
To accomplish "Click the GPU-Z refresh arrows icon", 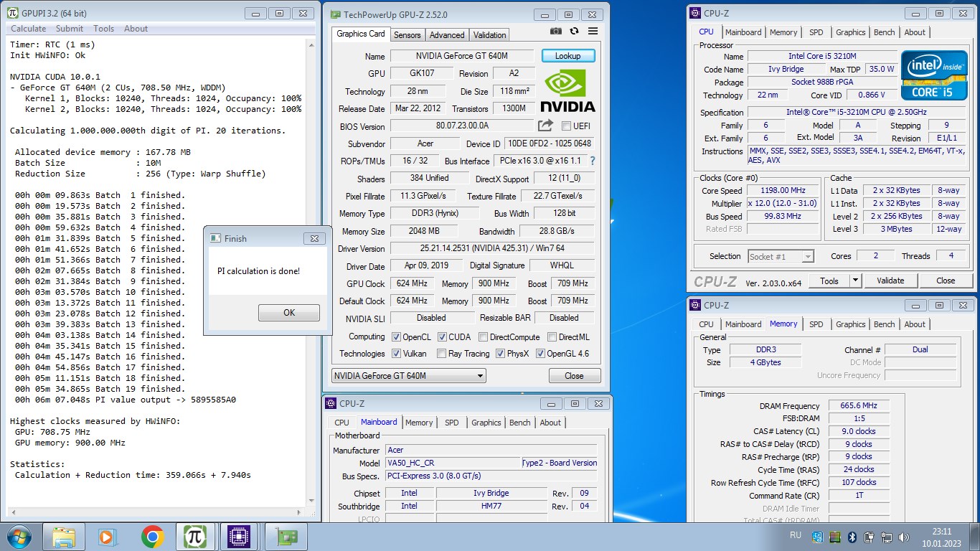I will 574,31.
